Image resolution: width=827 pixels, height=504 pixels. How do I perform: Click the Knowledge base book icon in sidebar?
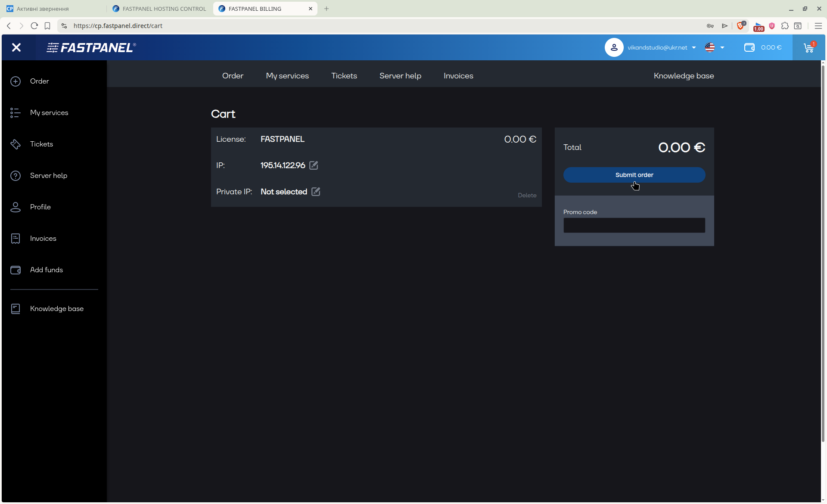click(16, 309)
